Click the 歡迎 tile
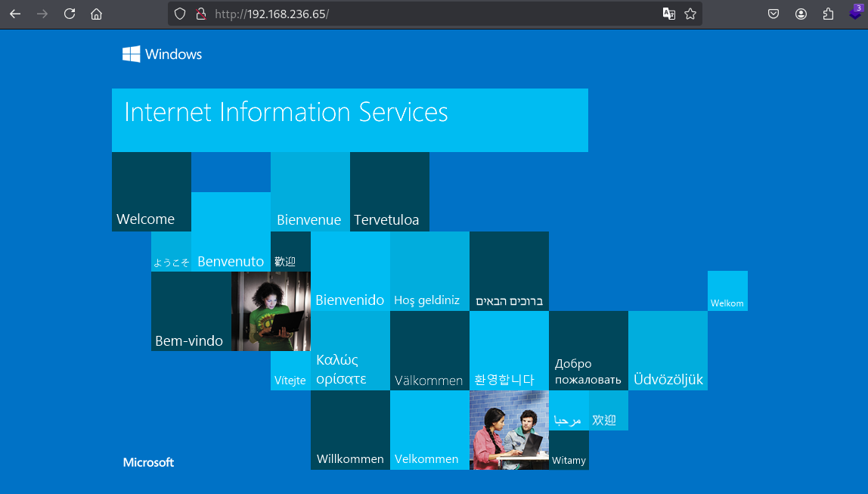The image size is (868, 494). pos(290,251)
